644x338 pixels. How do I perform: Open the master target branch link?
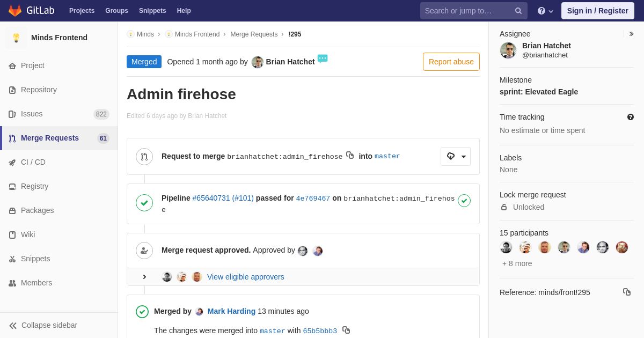pos(387,157)
